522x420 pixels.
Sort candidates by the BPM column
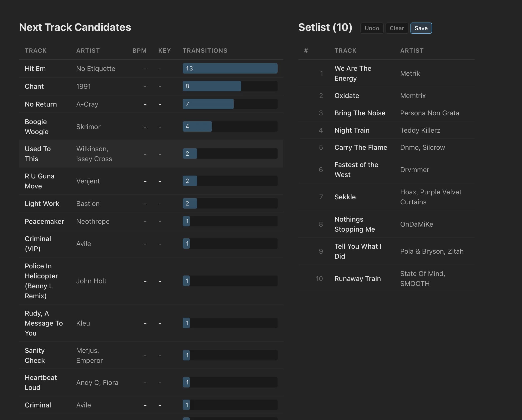click(x=140, y=50)
